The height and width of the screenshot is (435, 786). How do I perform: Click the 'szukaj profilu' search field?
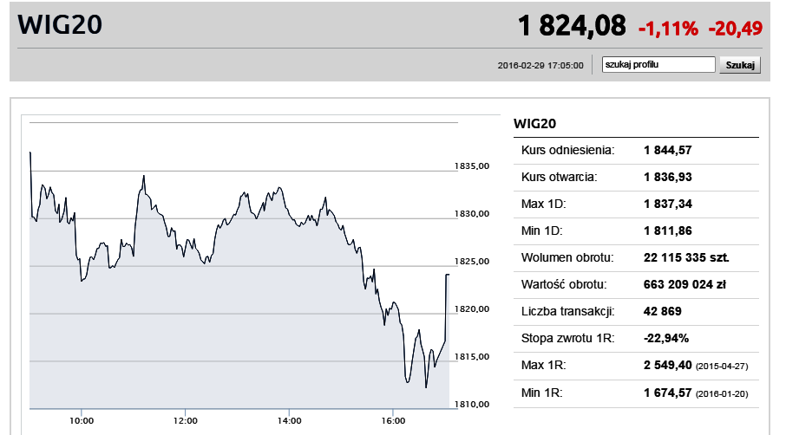pyautogui.click(x=658, y=65)
